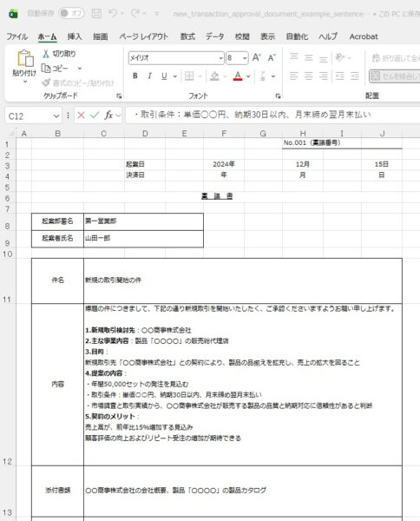420x521 pixels.
Task: Open font settings dialog launcher
Action: pos(278,96)
